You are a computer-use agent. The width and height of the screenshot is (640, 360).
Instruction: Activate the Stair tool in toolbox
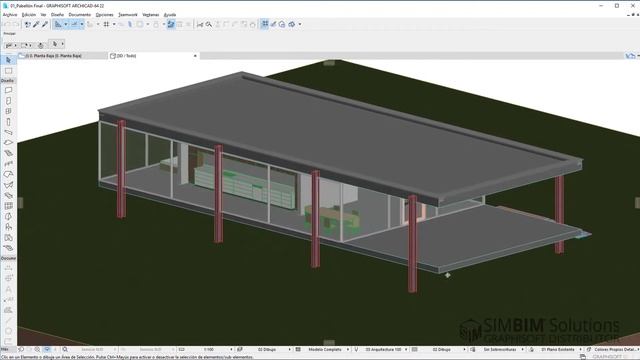click(8, 153)
